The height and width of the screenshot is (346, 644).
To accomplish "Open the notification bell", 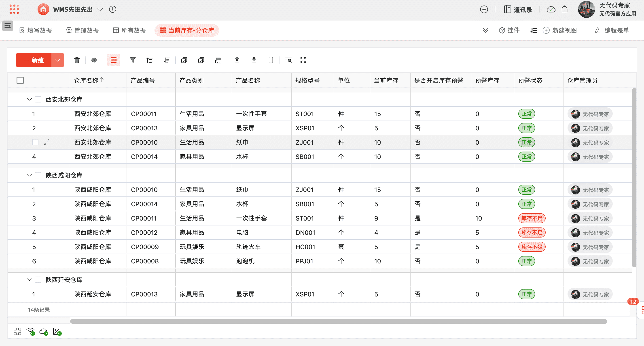I will click(564, 9).
